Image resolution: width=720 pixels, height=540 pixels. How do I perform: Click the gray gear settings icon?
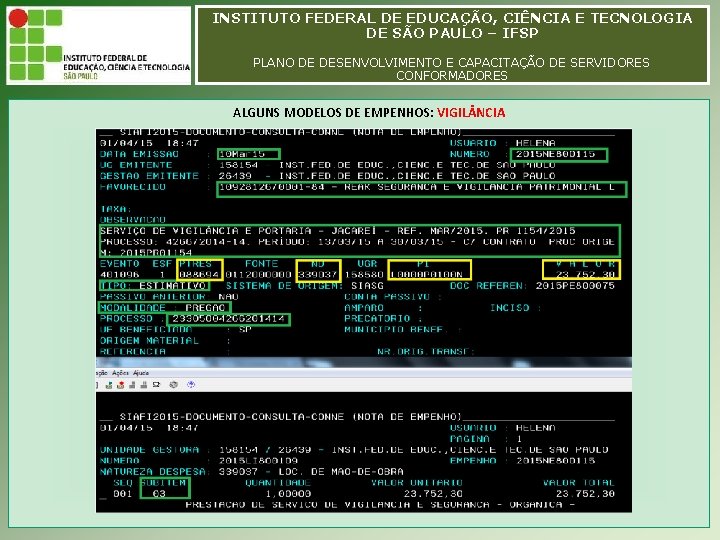[174, 385]
